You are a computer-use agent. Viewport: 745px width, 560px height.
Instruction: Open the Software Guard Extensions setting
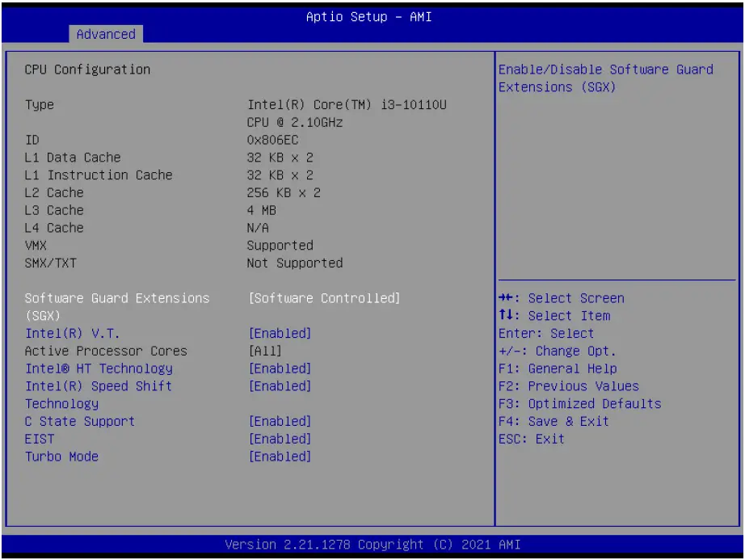click(x=117, y=298)
